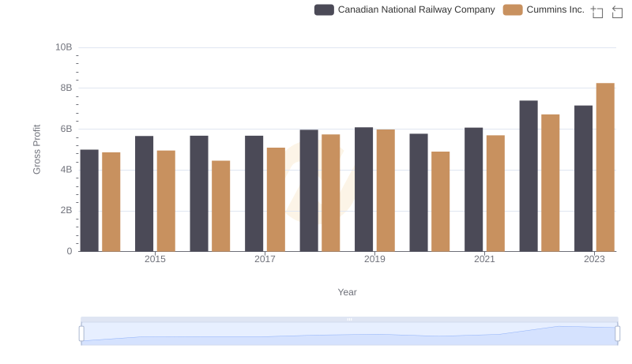Image resolution: width=632 pixels, height=364 pixels.
Task: Click left handle of the zoom slider
Action: (x=81, y=334)
